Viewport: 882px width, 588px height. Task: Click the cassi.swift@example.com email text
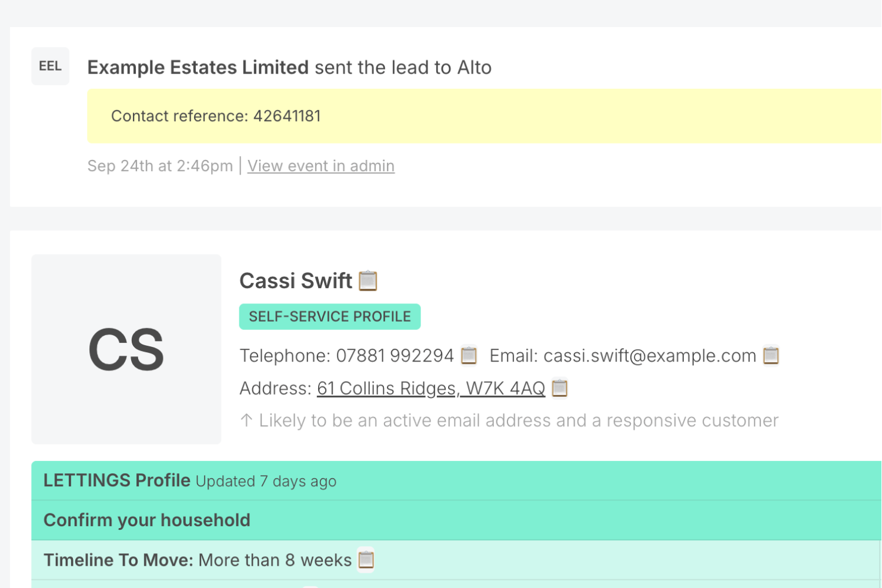pos(649,356)
